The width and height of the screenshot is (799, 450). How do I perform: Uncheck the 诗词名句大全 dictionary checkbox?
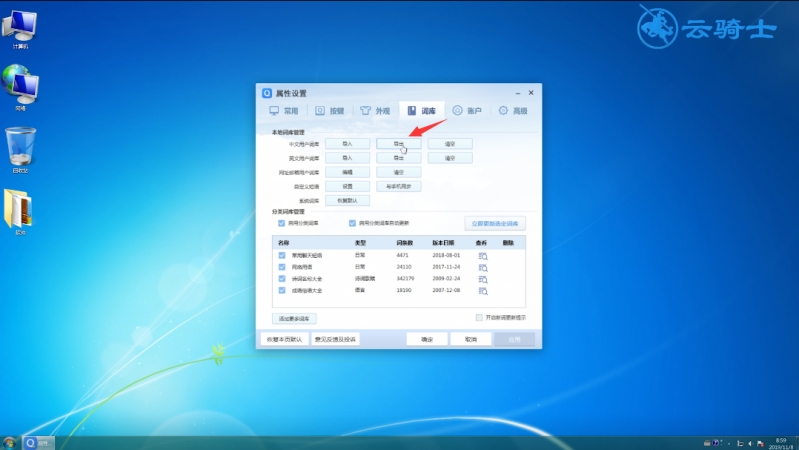pyautogui.click(x=282, y=279)
